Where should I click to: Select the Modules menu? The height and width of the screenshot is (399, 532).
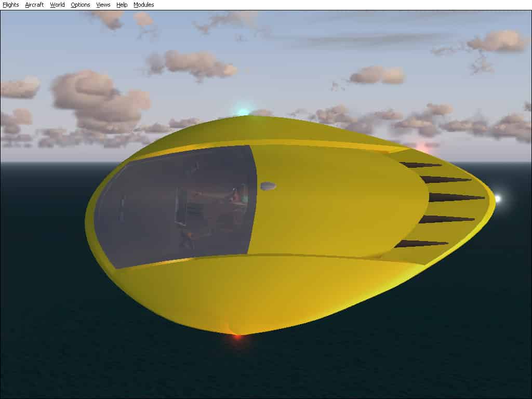(x=143, y=5)
